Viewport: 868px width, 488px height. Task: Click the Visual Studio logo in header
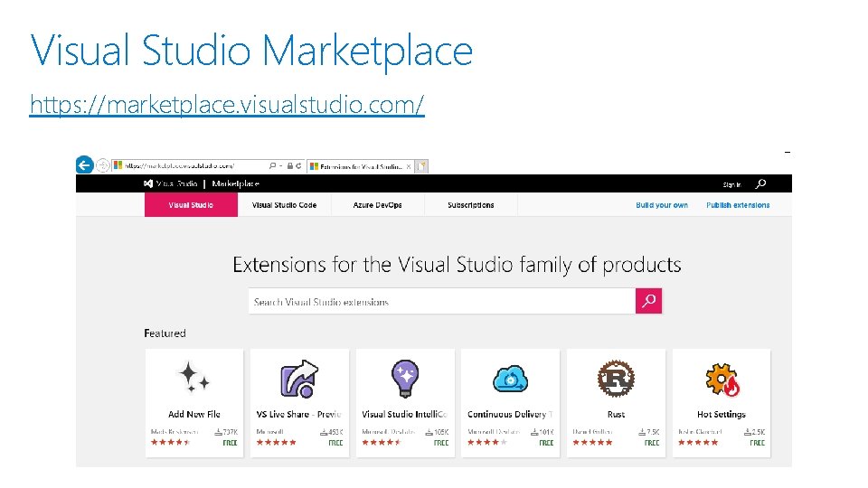tap(170, 183)
